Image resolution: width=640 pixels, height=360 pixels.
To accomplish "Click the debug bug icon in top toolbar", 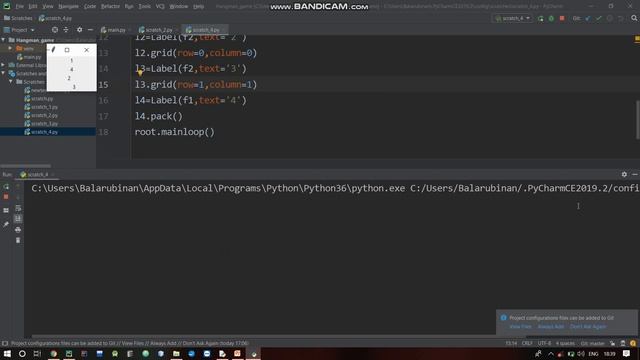I will click(x=551, y=18).
